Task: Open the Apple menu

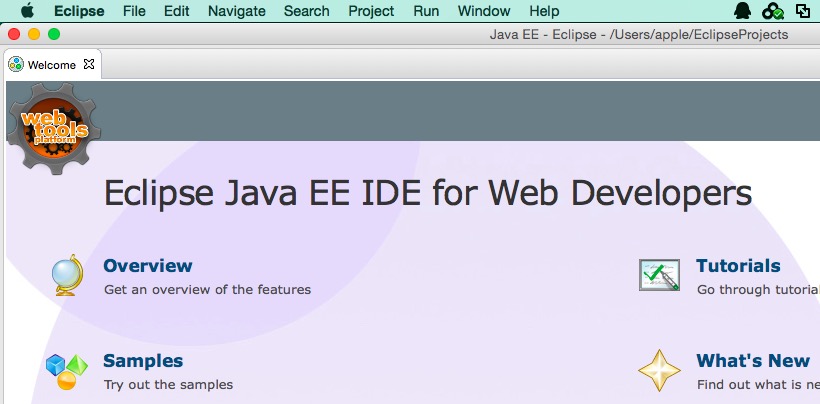Action: (27, 10)
